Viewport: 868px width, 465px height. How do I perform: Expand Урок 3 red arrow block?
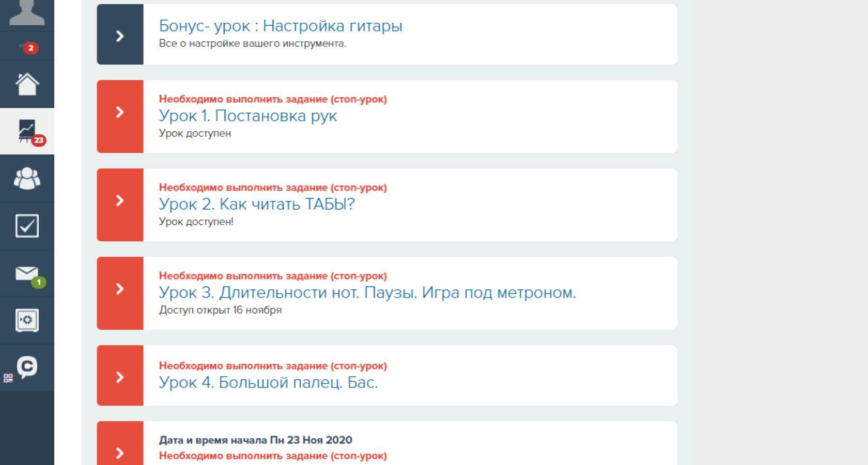click(x=120, y=293)
